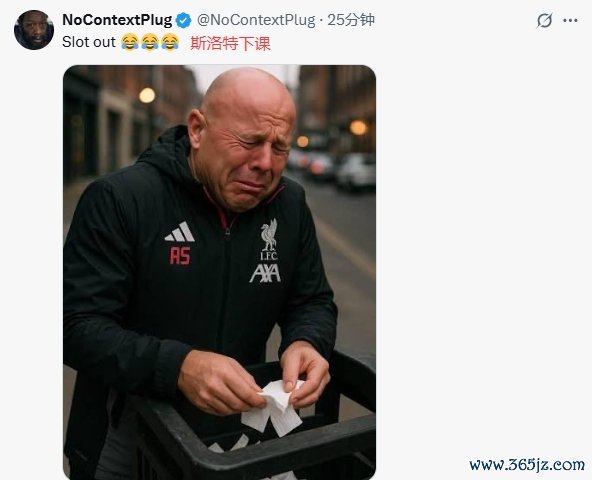Click the last laughing-crying emoji
592x480 pixels.
170,42
